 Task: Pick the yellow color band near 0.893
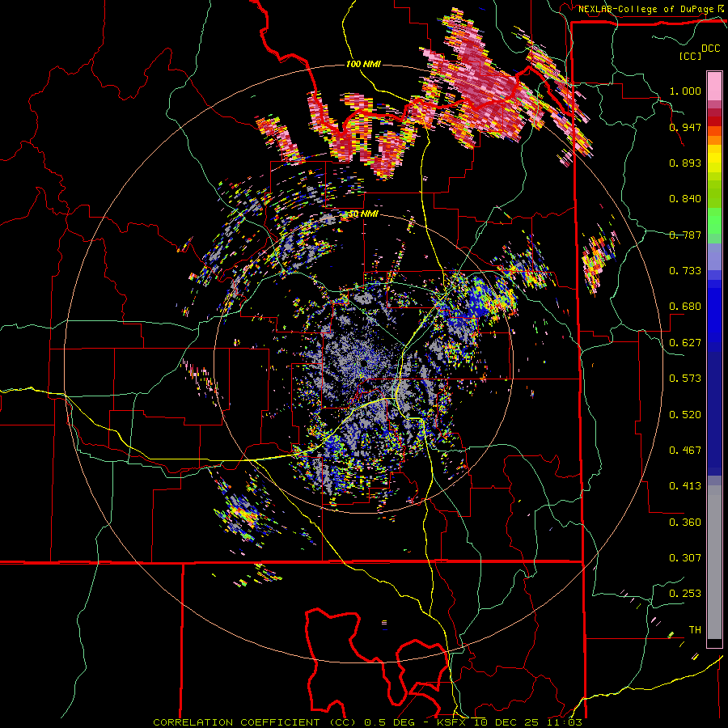tap(714, 159)
